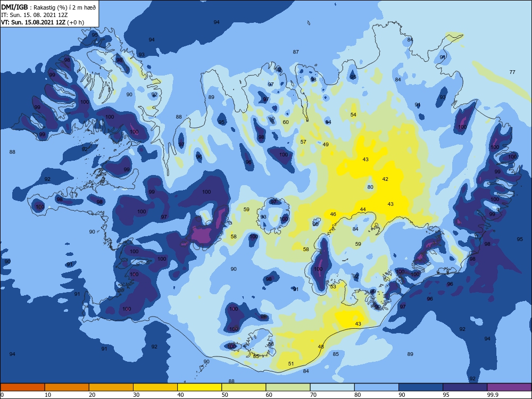Click the orange 10–20 legend swatch
This screenshot has height=399, width=532.
point(67,387)
